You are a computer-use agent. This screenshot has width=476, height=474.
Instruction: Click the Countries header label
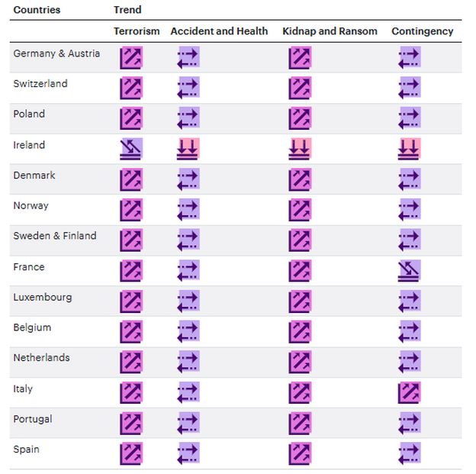tap(37, 11)
